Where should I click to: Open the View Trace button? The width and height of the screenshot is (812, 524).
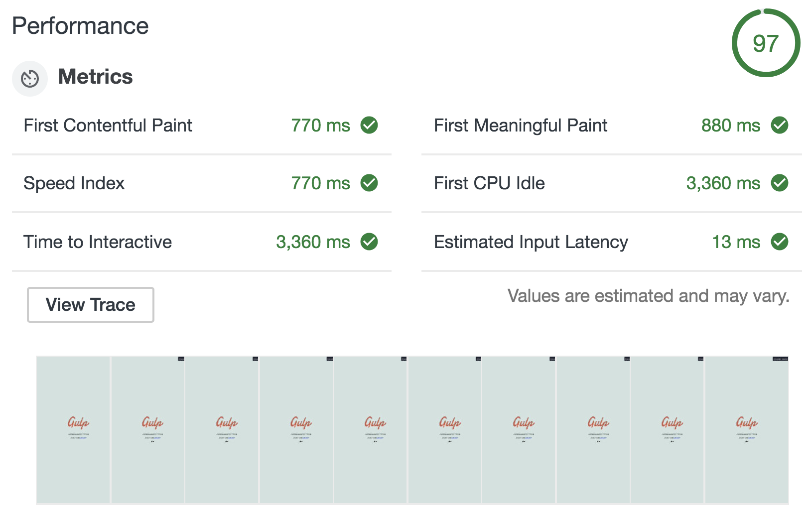(x=91, y=305)
